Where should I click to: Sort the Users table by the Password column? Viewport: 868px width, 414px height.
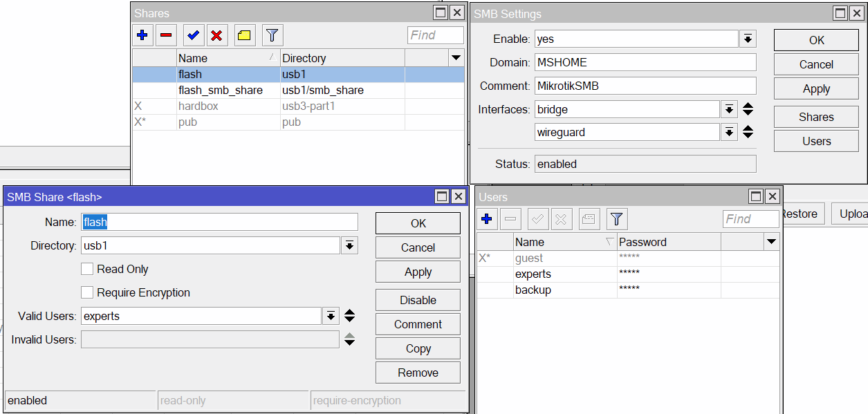click(x=669, y=242)
